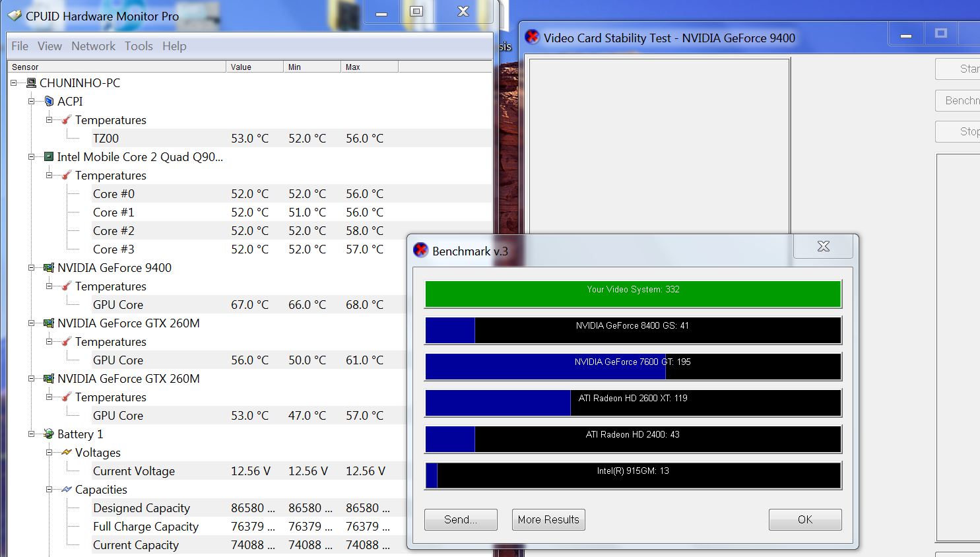Screen dimensions: 980x557
Task: Open More Results in Benchmark dialog
Action: [548, 519]
